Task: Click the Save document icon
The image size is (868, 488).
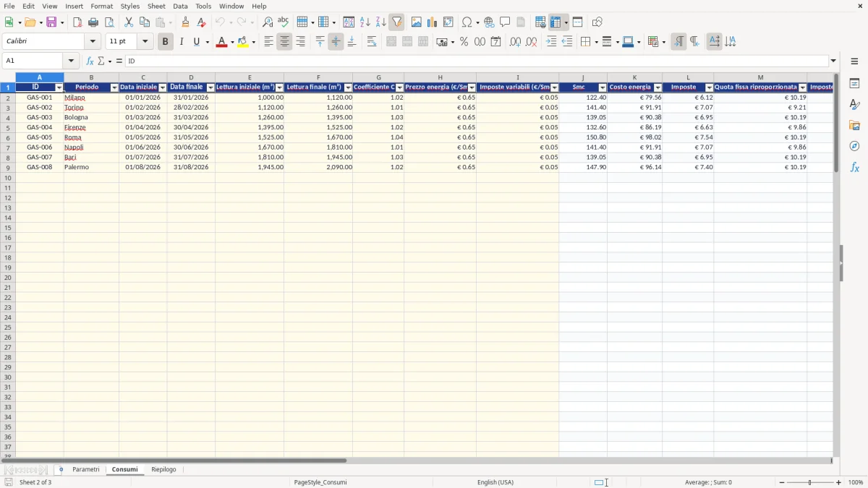Action: 51,22
